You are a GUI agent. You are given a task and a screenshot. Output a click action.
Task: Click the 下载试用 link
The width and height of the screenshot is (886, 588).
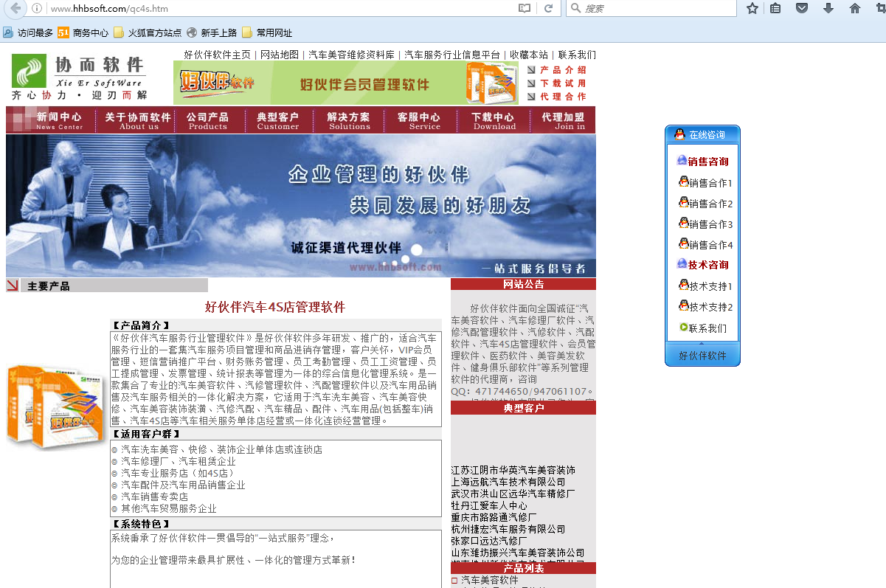point(557,83)
